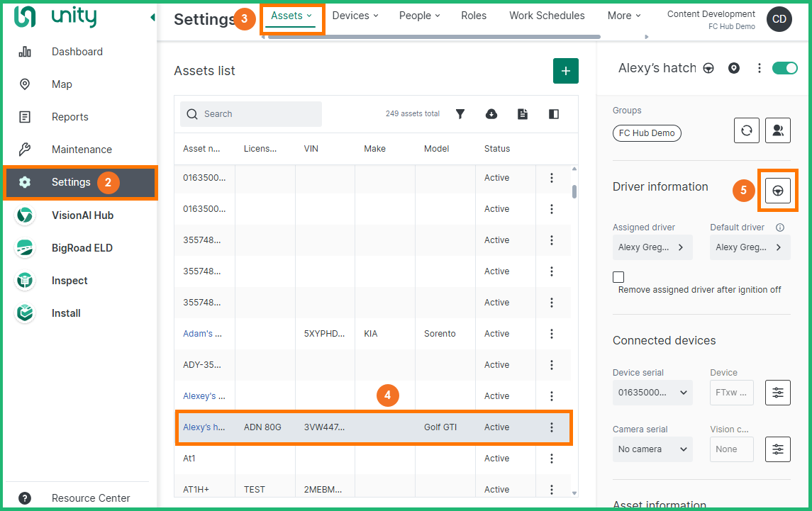Open Dashboard in the sidebar
This screenshot has width=812, height=511.
pyautogui.click(x=77, y=52)
